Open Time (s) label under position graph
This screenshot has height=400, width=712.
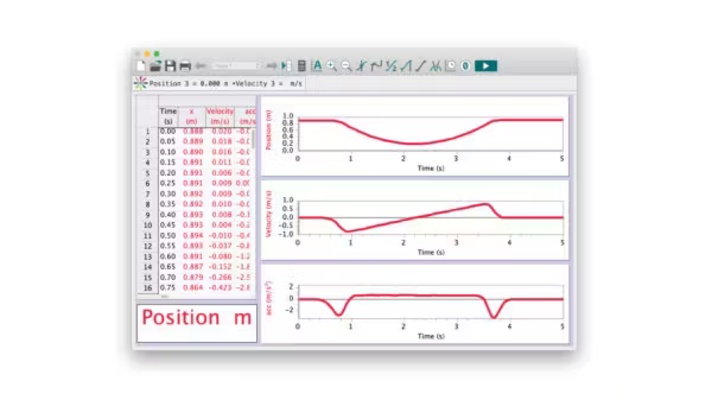click(x=431, y=168)
